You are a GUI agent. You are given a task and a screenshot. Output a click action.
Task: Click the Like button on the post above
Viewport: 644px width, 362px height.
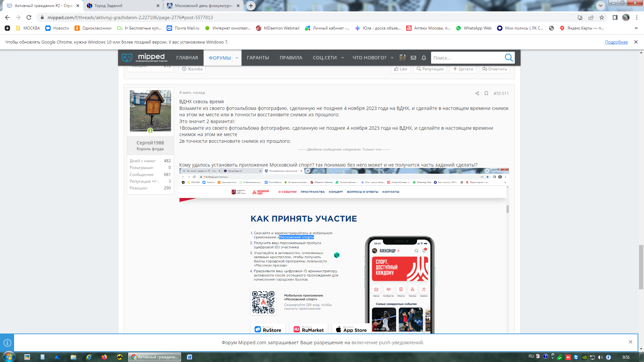click(400, 69)
